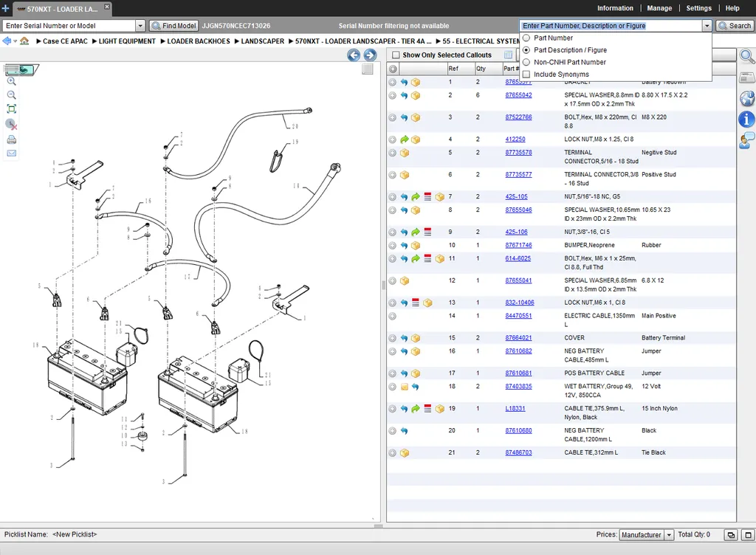Viewport: 756px width, 555px height.
Task: Open the Settings menu
Action: pyautogui.click(x=698, y=8)
